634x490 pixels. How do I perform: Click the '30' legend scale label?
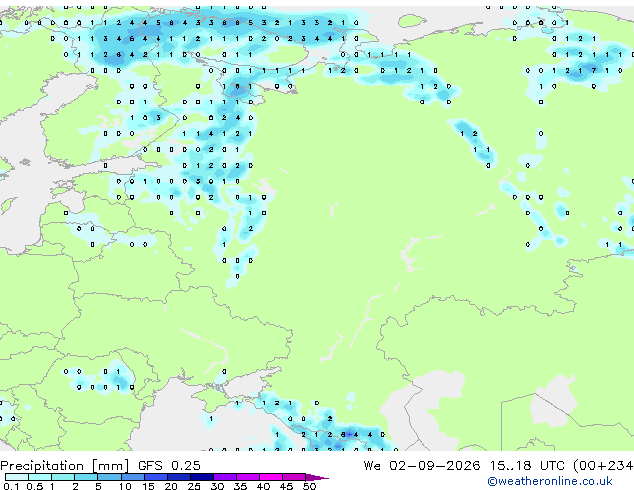point(217,486)
